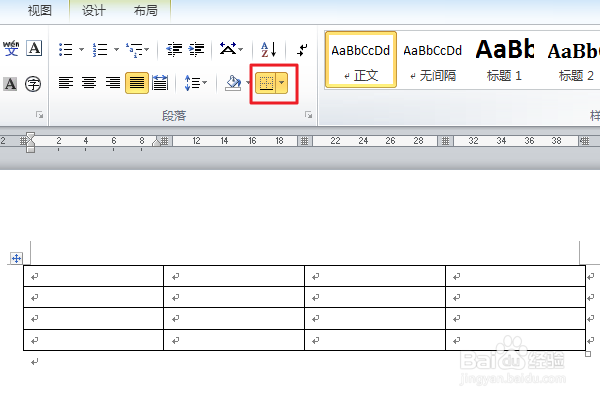Apply the 标题 1 style
Screen dimensions: 600x400
[x=504, y=60]
